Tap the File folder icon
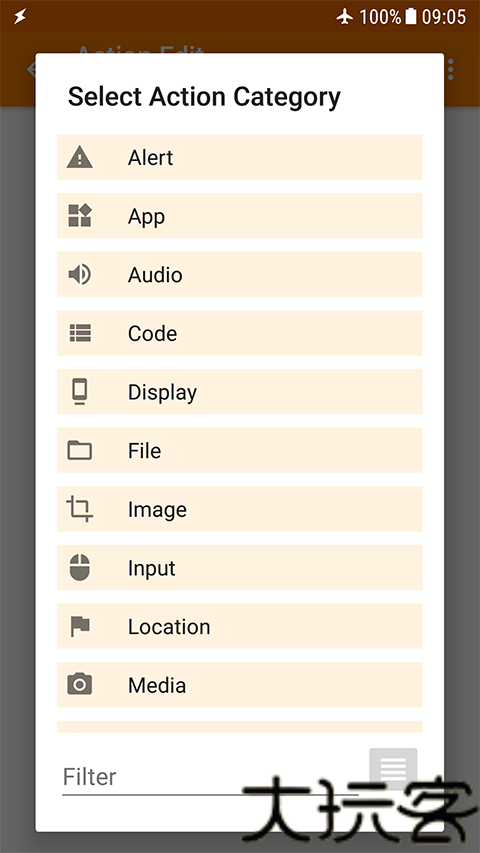 click(x=79, y=450)
